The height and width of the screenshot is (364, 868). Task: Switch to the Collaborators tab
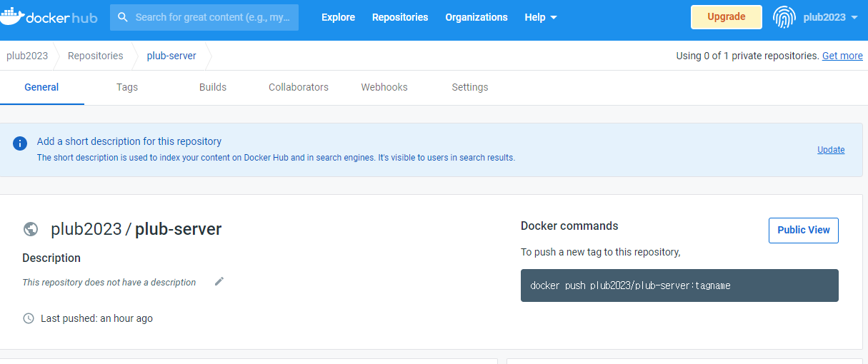point(299,87)
